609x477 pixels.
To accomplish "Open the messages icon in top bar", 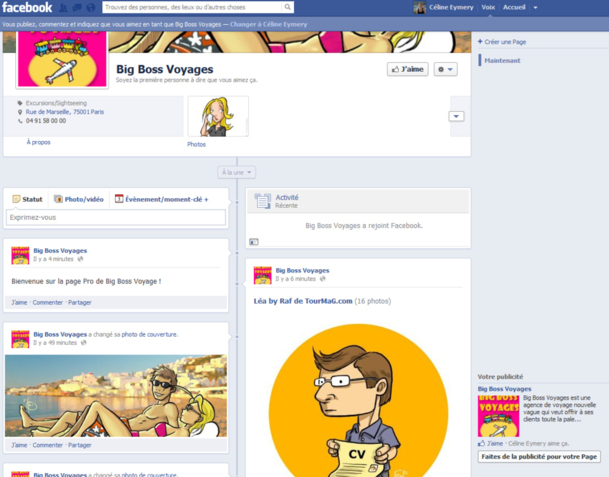I will pos(76,8).
